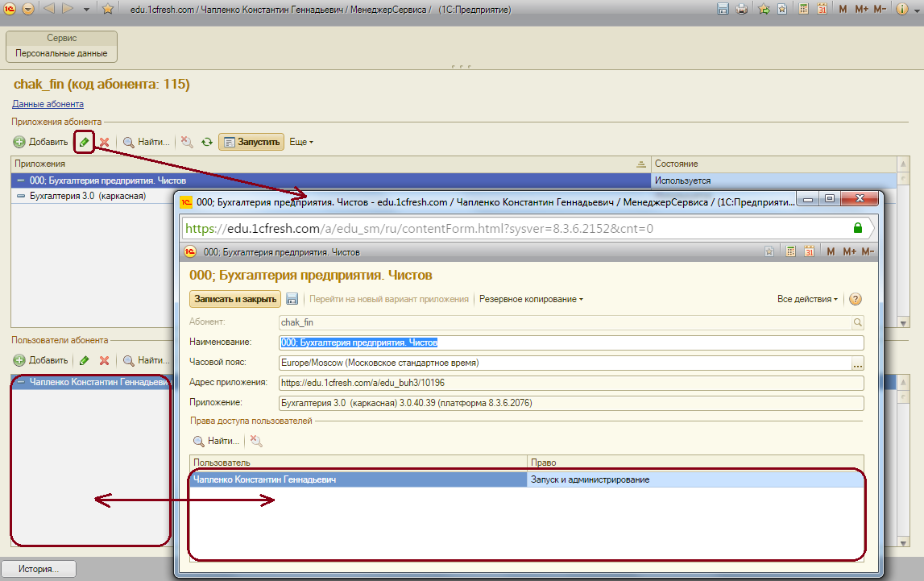Select row 000; Бухгалтерия предприятия. Чистов
This screenshot has height=581, width=924.
point(330,181)
